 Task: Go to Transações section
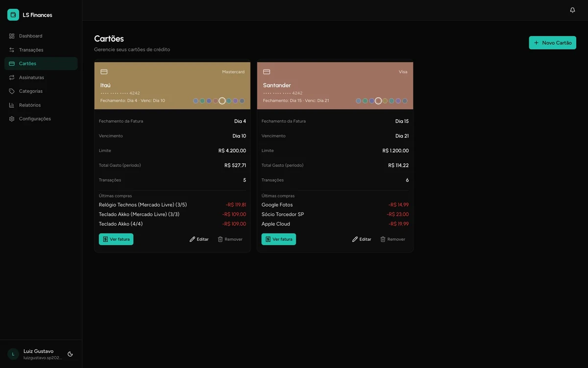tap(41, 50)
